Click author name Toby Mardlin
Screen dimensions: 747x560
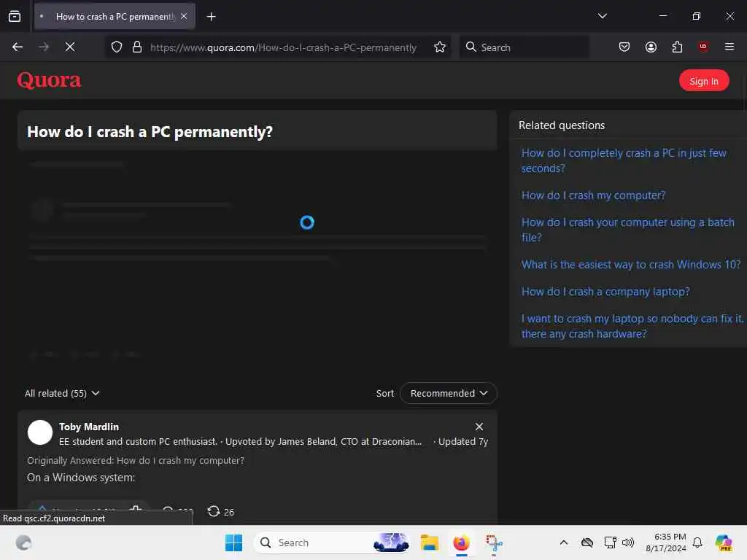(x=88, y=427)
